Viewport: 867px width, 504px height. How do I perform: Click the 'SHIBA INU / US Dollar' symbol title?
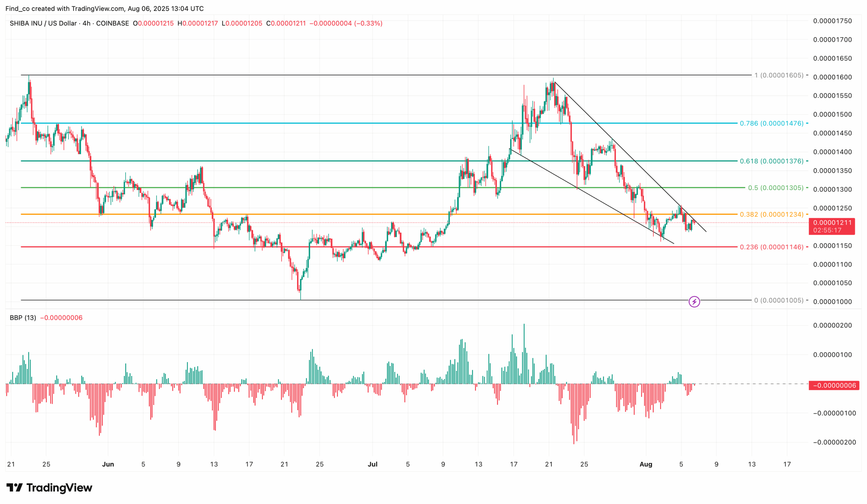coord(43,23)
